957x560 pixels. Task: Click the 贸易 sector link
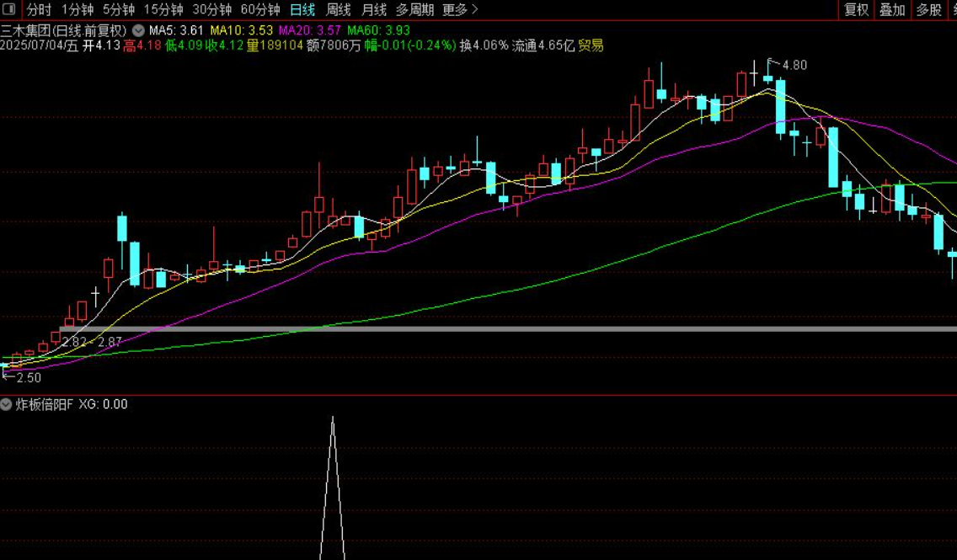tap(591, 45)
